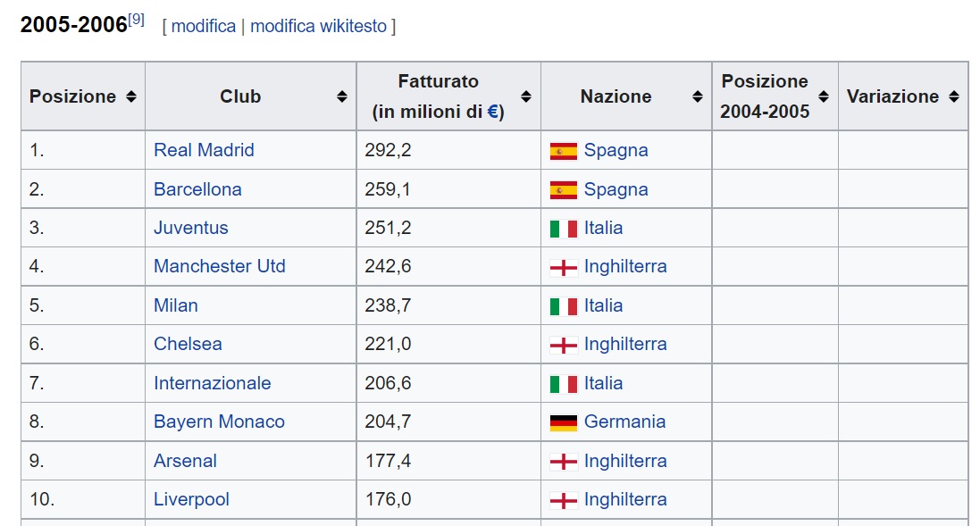Sort by Fatturato column sort arrows
This screenshot has width=980, height=526.
[x=526, y=96]
